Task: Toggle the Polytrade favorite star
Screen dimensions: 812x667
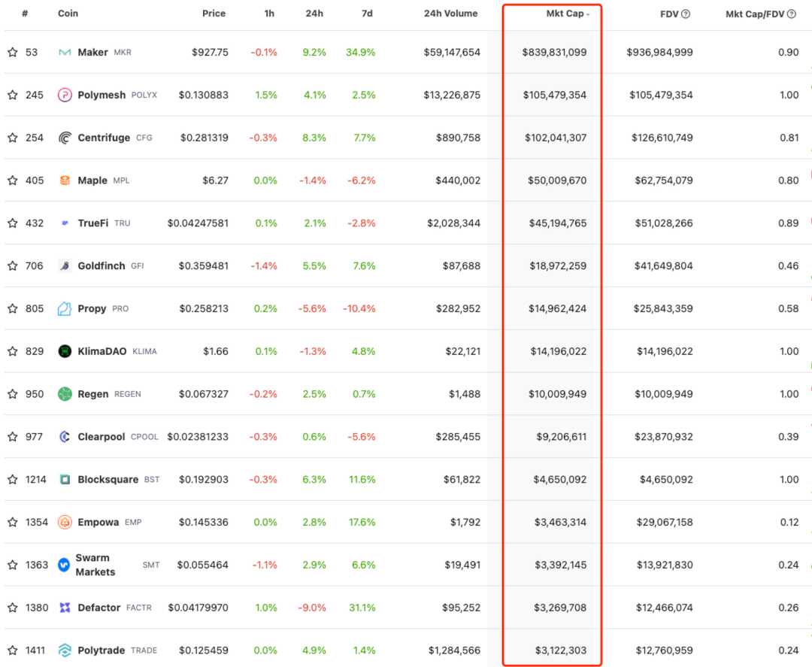Action: click(x=13, y=650)
